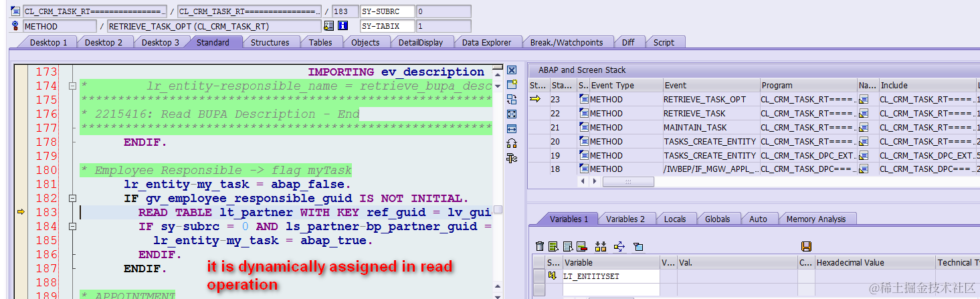Screen dimensions: 980x299
Task: Click navigation icon in RETRIEVE_TASK_OPT stack row
Action: [x=864, y=100]
